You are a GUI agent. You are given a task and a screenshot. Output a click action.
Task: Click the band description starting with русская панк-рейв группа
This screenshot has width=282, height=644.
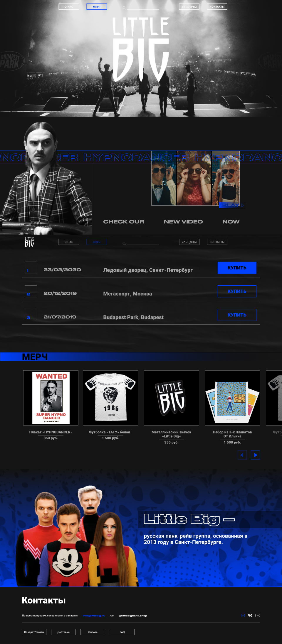[196, 539]
